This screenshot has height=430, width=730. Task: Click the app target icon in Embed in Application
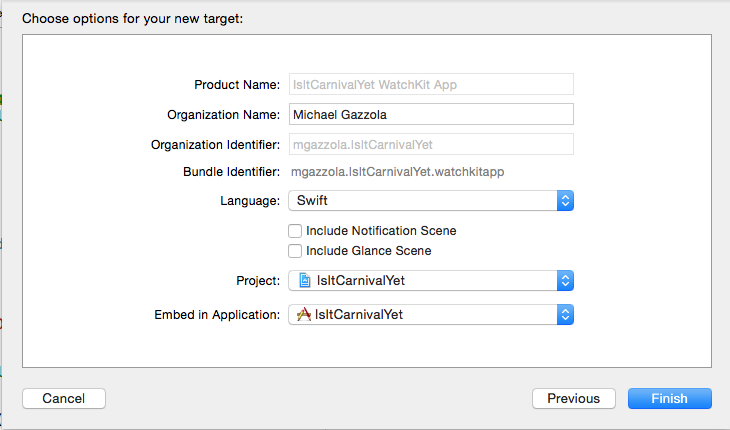304,315
